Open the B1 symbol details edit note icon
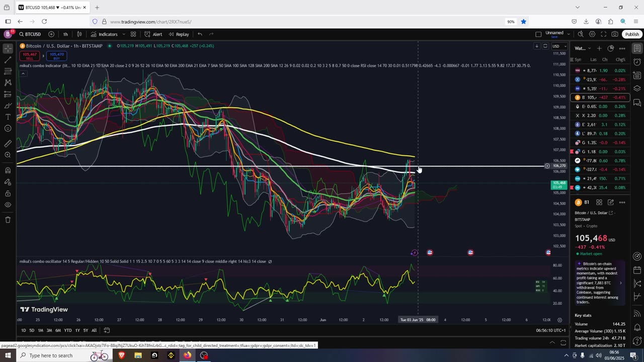The image size is (644, 362). point(611,202)
